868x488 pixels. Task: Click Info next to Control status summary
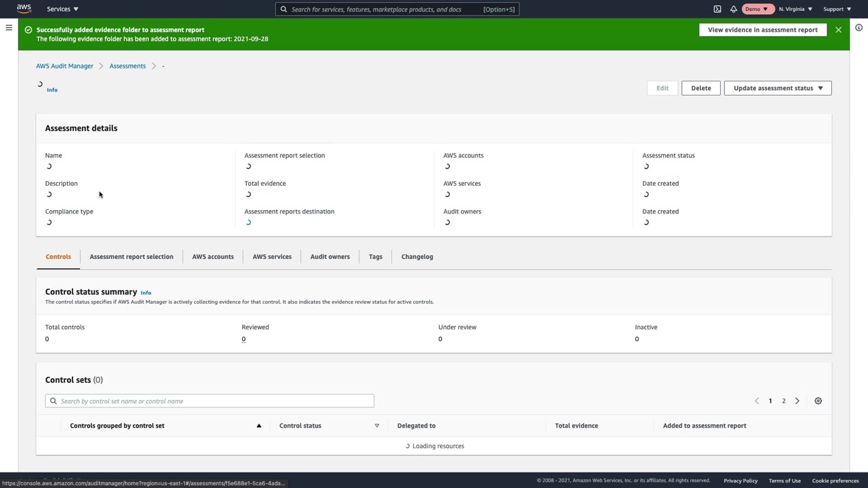click(x=146, y=293)
